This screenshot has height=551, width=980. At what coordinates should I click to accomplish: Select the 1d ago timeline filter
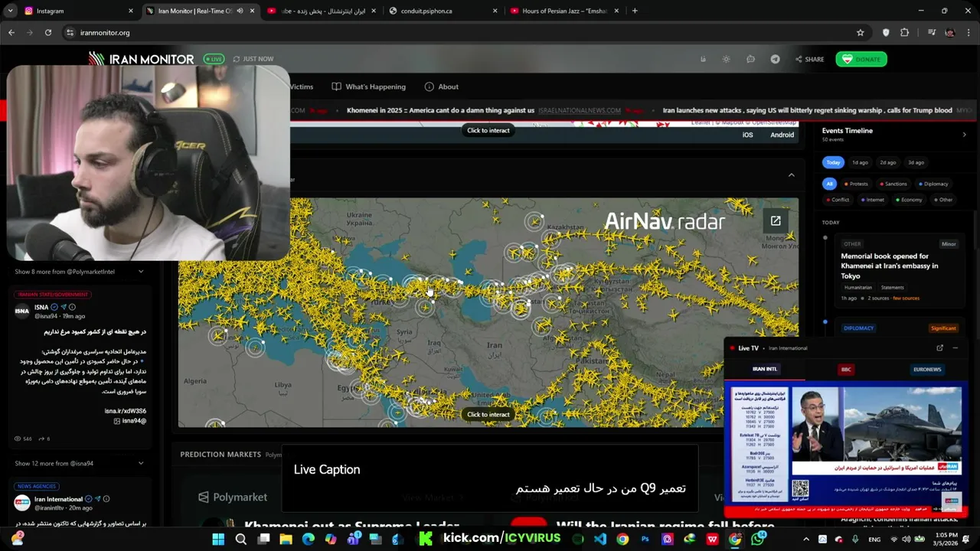pyautogui.click(x=861, y=162)
